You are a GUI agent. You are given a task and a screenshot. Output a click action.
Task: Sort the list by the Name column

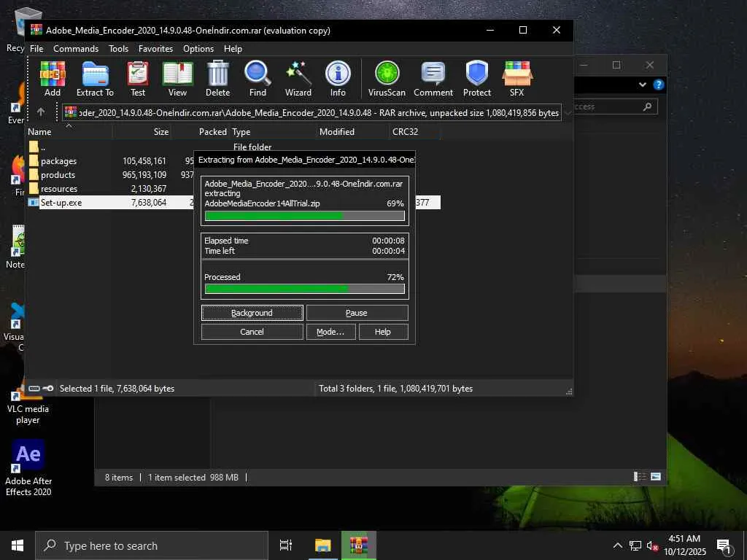(x=69, y=131)
